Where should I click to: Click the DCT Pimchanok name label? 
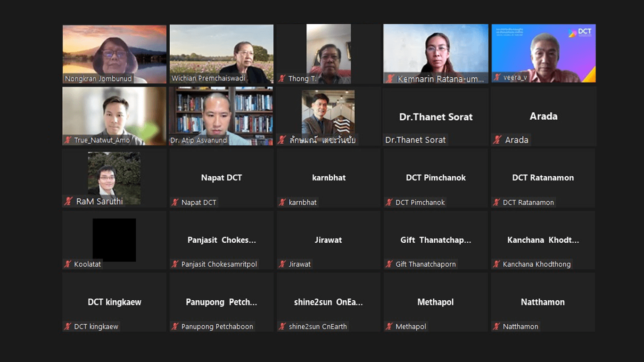click(x=420, y=202)
